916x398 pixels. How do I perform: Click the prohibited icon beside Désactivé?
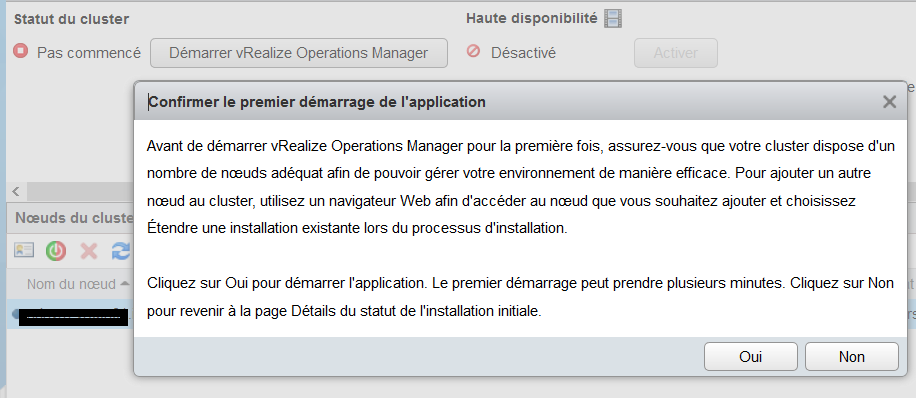pyautogui.click(x=473, y=51)
